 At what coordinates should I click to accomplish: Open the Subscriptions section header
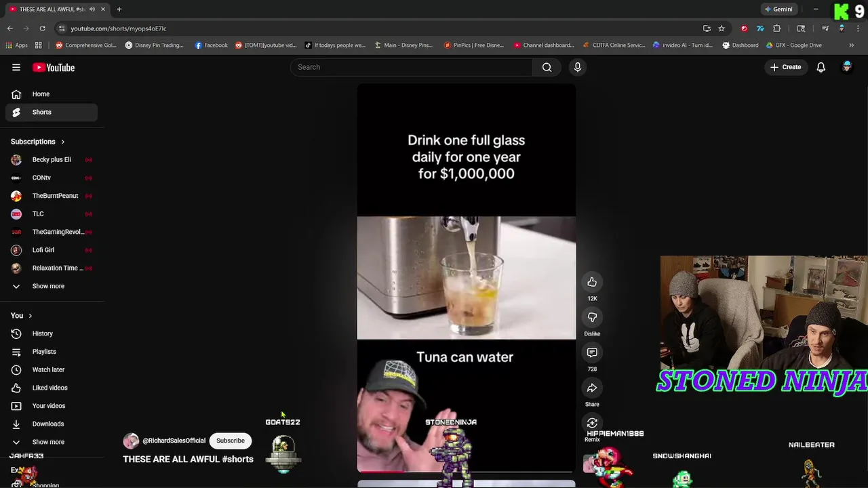click(37, 142)
